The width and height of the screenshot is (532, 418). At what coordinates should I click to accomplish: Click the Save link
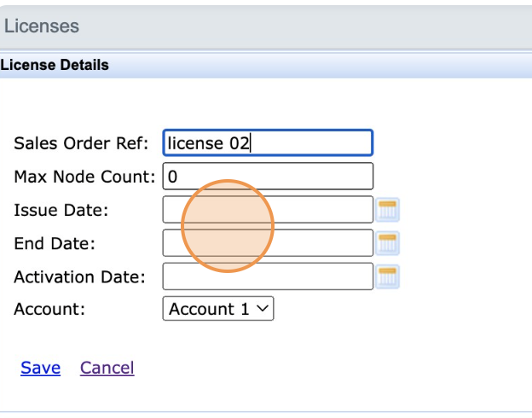click(x=40, y=368)
